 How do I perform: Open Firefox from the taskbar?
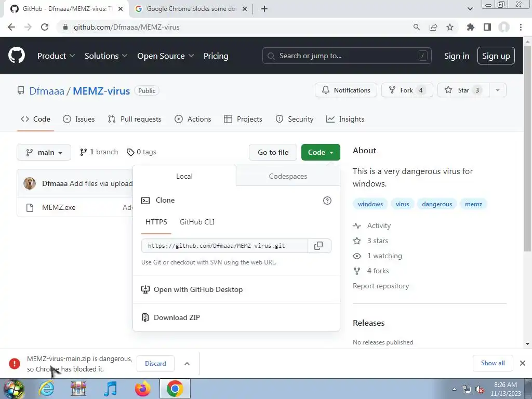(x=142, y=389)
